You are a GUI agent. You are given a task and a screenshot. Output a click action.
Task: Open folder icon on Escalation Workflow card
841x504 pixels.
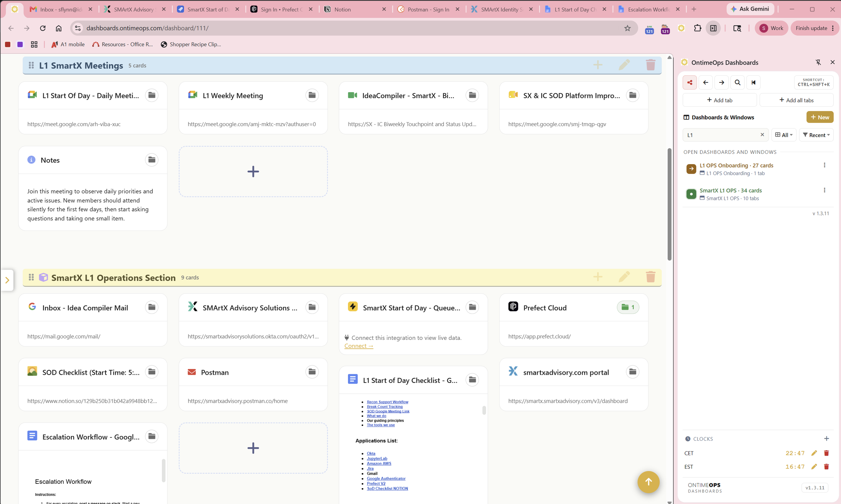coord(151,436)
